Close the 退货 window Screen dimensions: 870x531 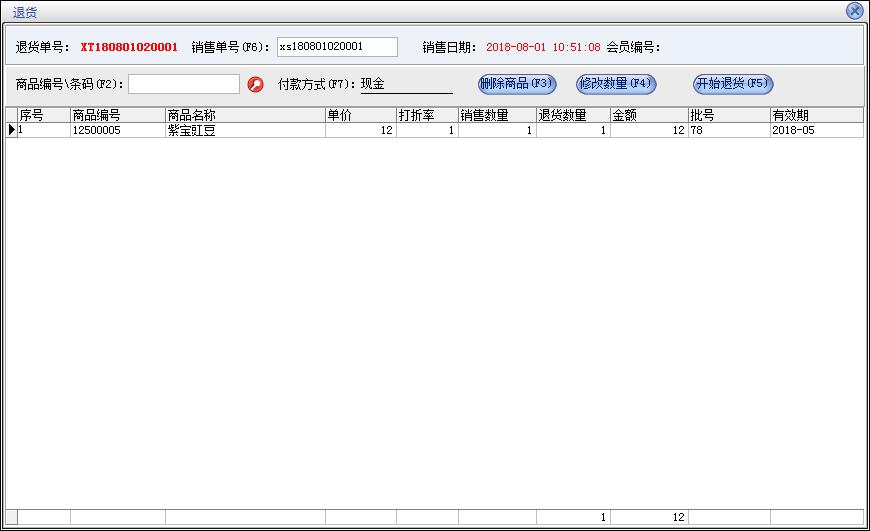[x=854, y=11]
